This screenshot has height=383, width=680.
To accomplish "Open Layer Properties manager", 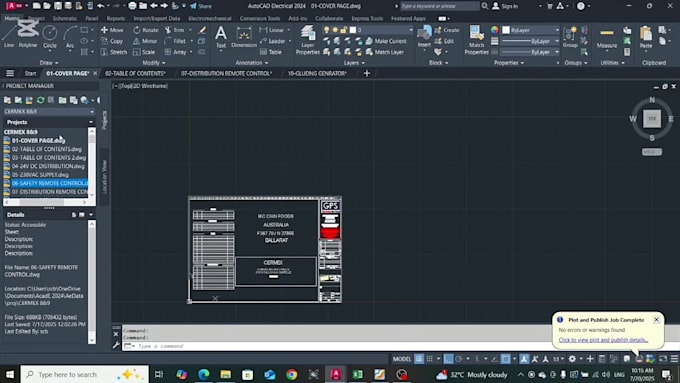I will point(307,40).
